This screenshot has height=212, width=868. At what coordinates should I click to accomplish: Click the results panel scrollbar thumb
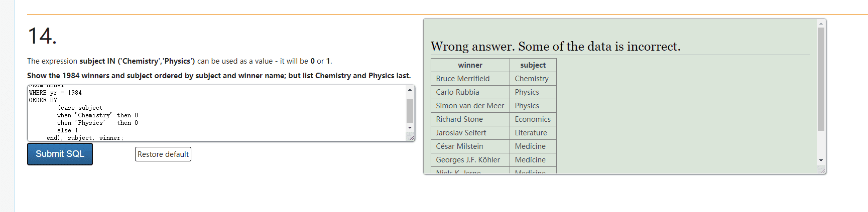(821, 79)
